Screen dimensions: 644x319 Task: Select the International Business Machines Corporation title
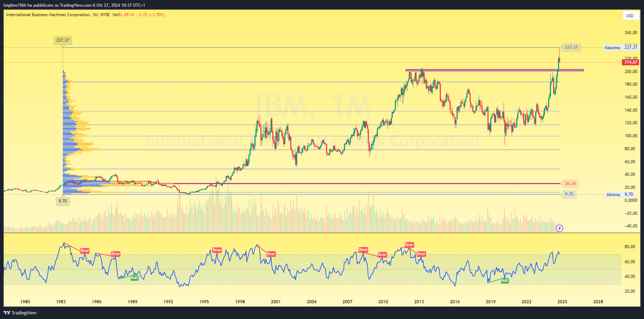pos(48,15)
